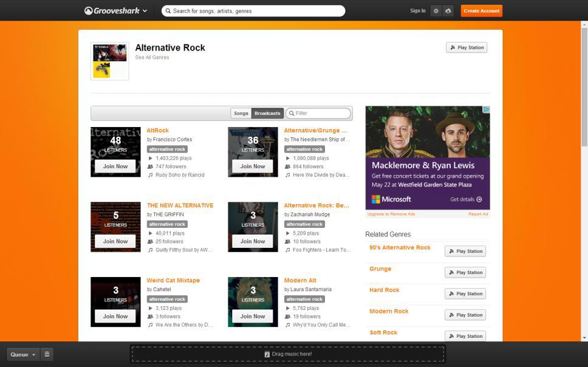The image size is (588, 367).
Task: Join the AltRock broadcast
Action: (x=115, y=166)
